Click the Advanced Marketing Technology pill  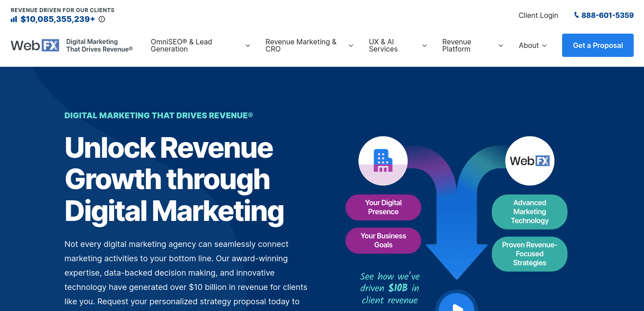tap(529, 212)
